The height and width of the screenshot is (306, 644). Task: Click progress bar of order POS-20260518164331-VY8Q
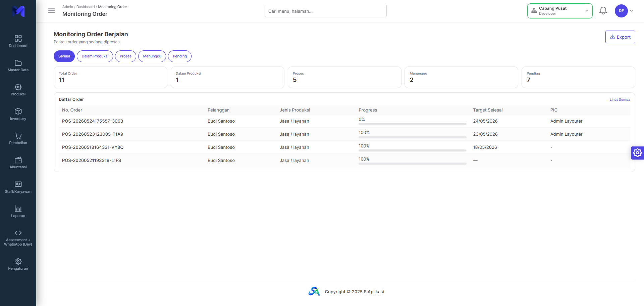(x=413, y=150)
